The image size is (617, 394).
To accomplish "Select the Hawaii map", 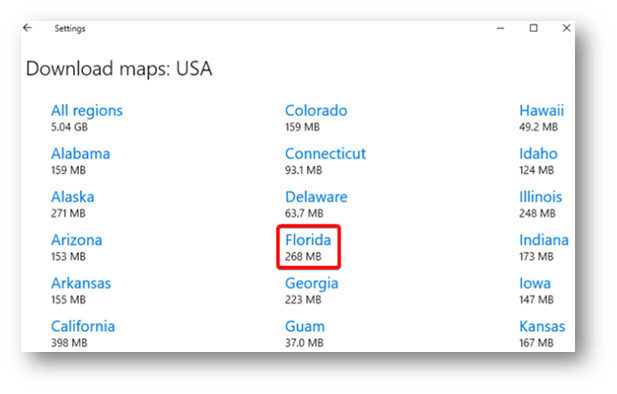I will pyautogui.click(x=541, y=118).
